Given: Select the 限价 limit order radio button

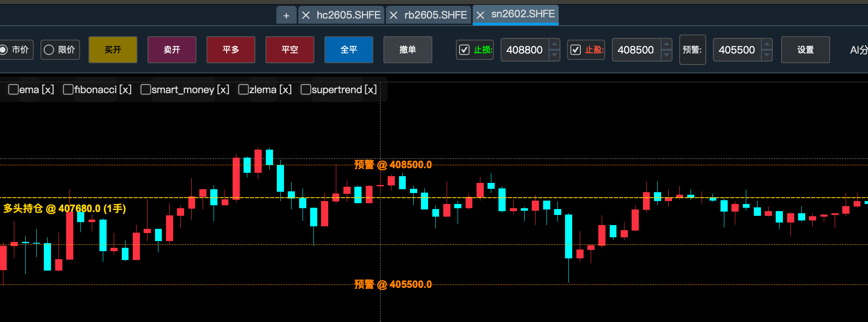Looking at the screenshot, I should click(x=49, y=50).
